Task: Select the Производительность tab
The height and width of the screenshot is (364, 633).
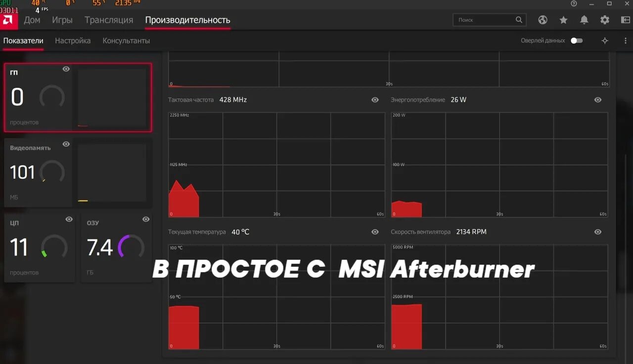Action: coord(187,20)
